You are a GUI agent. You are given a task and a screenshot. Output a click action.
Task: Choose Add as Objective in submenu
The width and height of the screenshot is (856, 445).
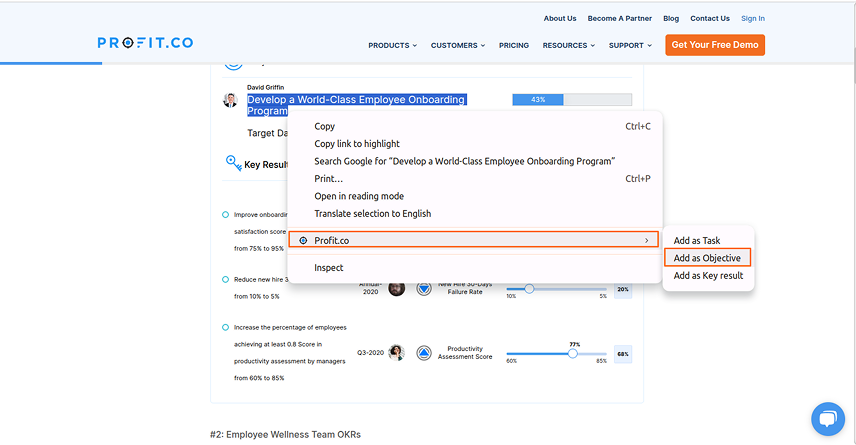coord(708,258)
